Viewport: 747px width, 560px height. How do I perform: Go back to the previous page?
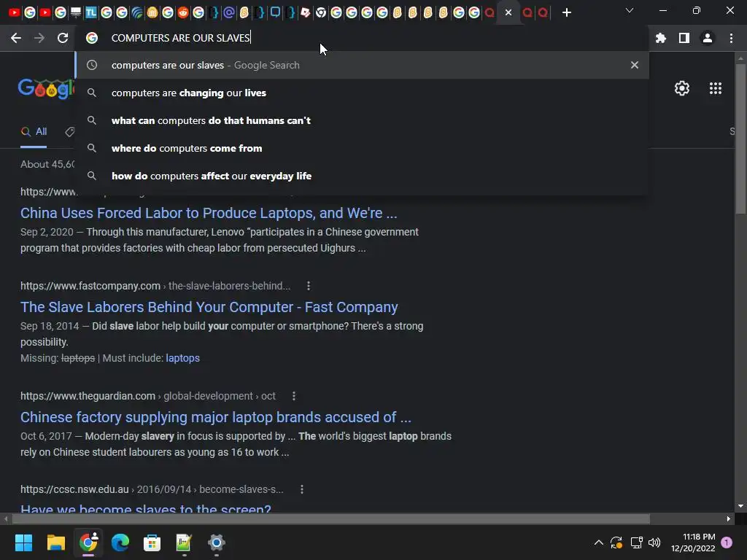pyautogui.click(x=16, y=38)
